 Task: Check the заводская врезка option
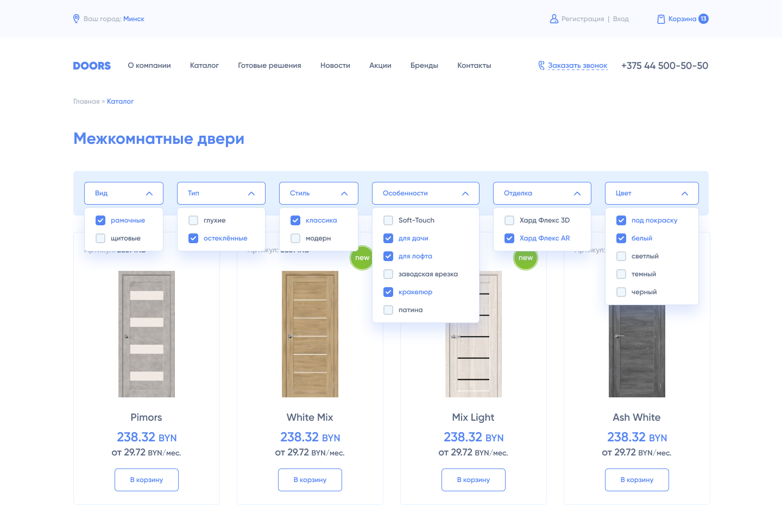pyautogui.click(x=388, y=274)
